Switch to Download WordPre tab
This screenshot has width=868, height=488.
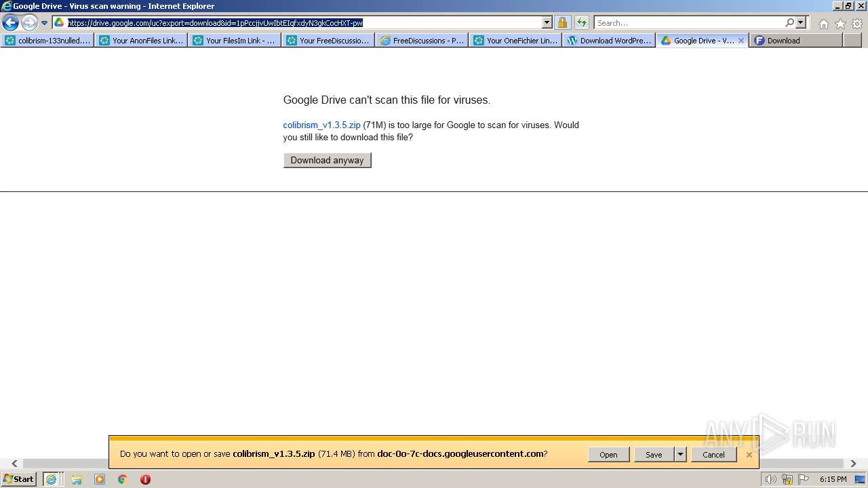609,41
